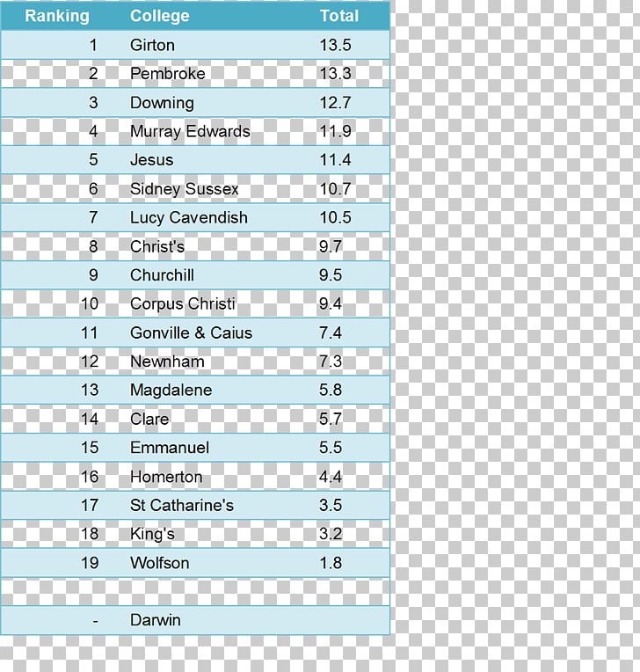
Task: Click the Ranking column header
Action: (56, 16)
